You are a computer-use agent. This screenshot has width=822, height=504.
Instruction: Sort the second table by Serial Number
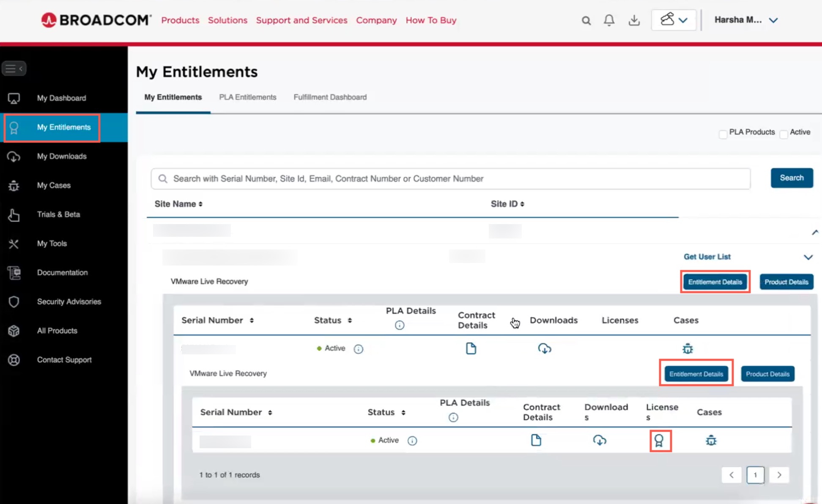click(x=236, y=412)
